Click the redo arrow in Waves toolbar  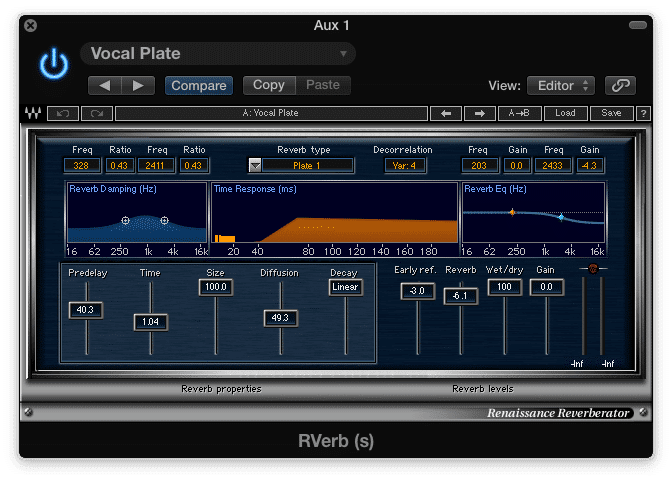(97, 114)
